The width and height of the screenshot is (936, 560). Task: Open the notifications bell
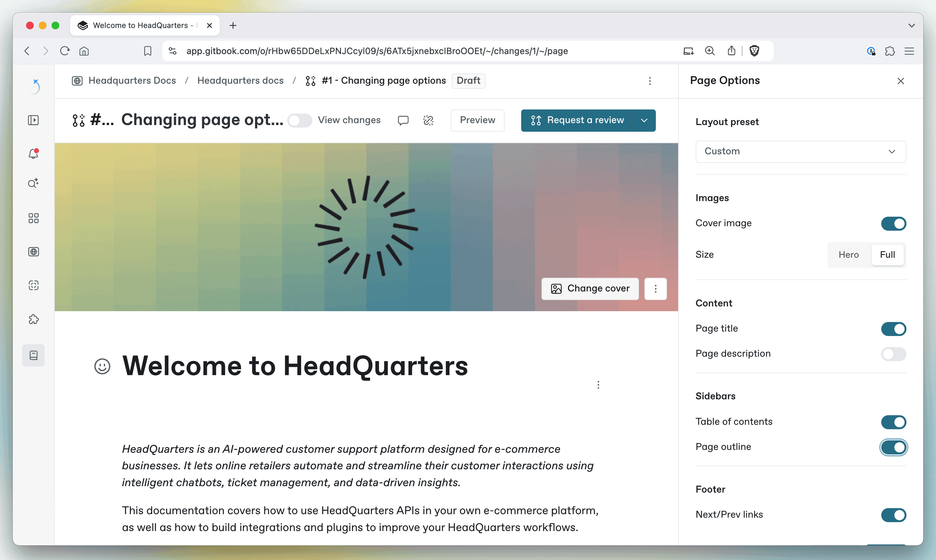coord(34,153)
